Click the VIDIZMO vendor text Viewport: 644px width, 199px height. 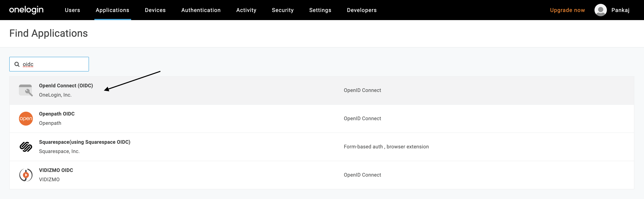click(49, 179)
